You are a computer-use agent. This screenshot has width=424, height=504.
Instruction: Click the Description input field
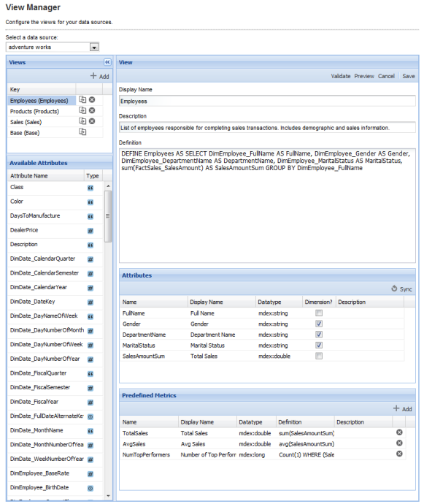click(267, 128)
